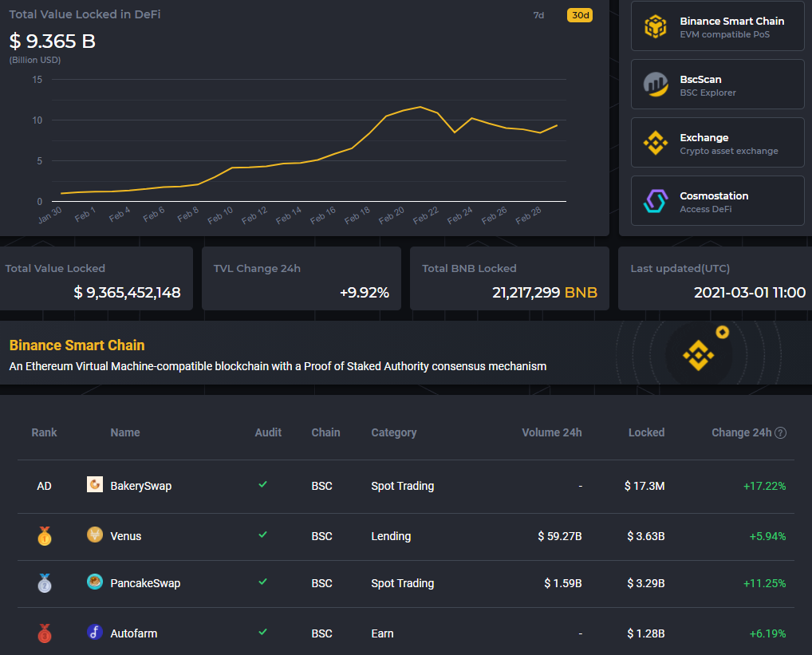Select the 30d chart timeframe

coord(580,14)
